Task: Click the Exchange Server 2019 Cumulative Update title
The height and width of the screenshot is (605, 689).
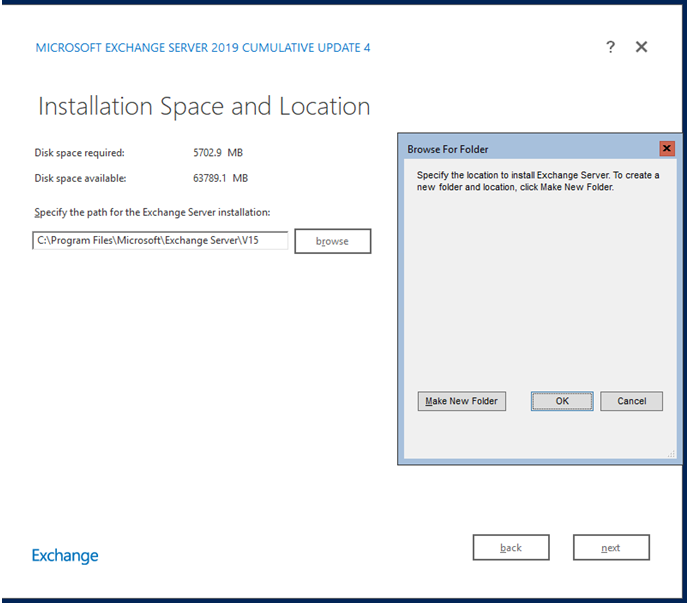Action: tap(203, 47)
